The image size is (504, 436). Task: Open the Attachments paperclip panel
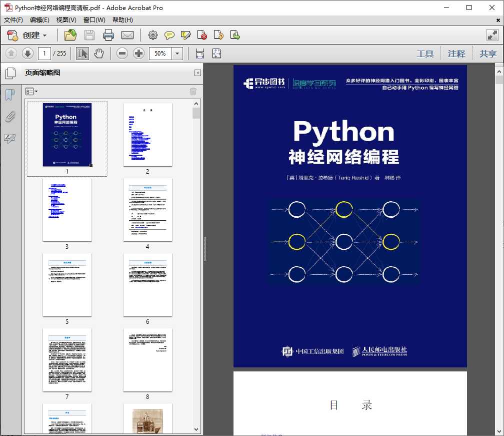(x=10, y=117)
